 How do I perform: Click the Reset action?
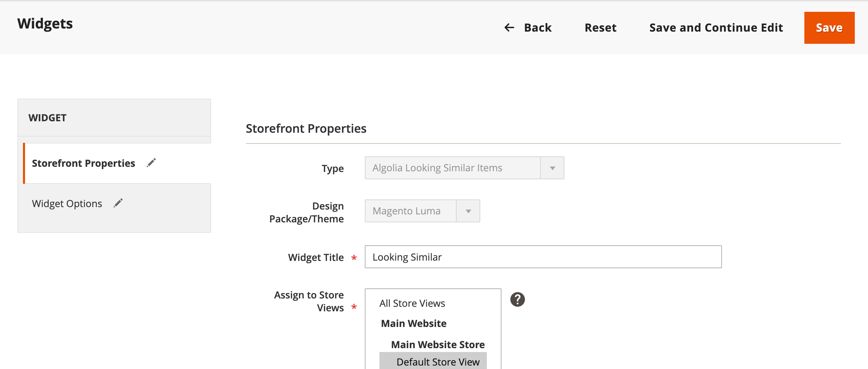601,27
